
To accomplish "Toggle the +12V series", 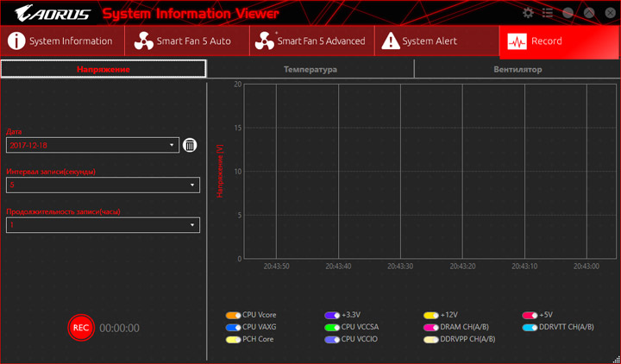I will click(431, 316).
